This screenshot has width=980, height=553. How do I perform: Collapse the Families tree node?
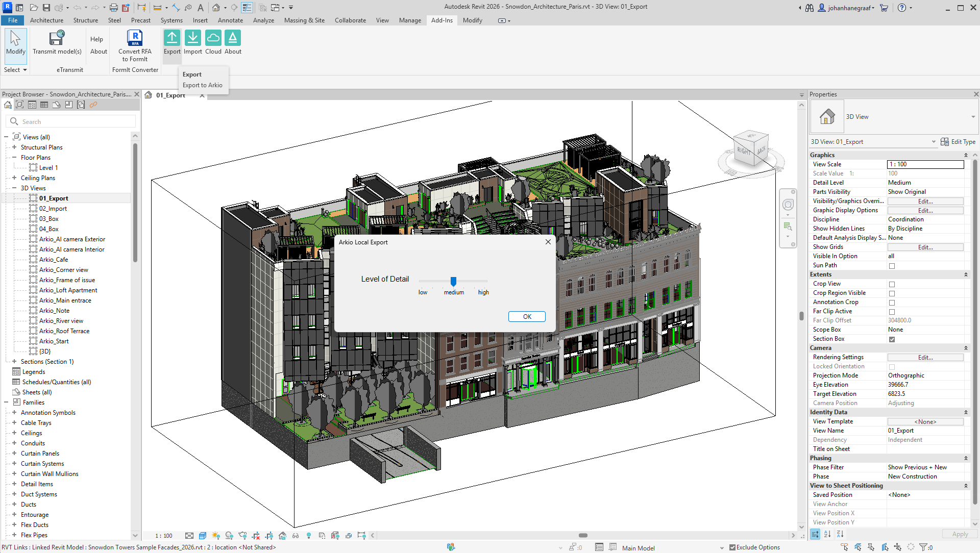click(x=7, y=403)
